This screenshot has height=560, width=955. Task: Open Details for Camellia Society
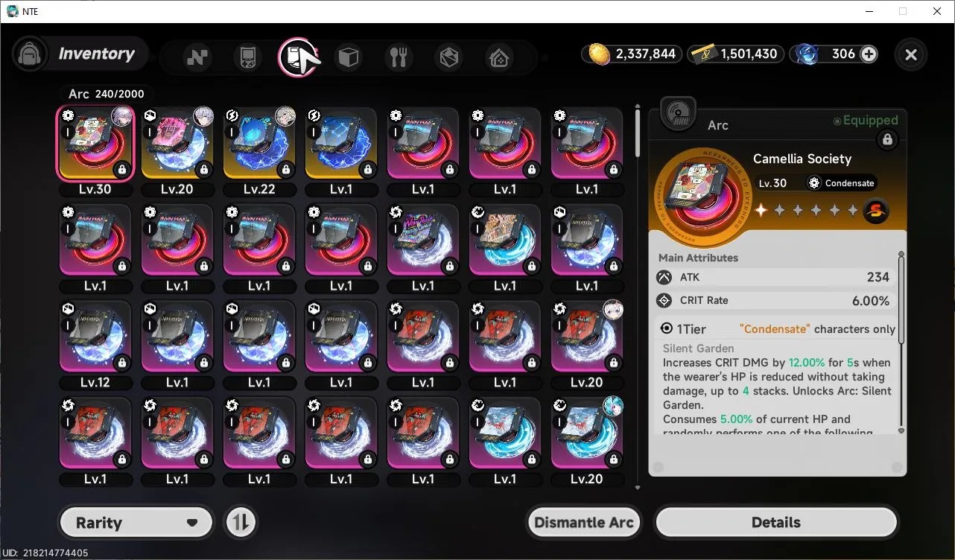(x=775, y=522)
